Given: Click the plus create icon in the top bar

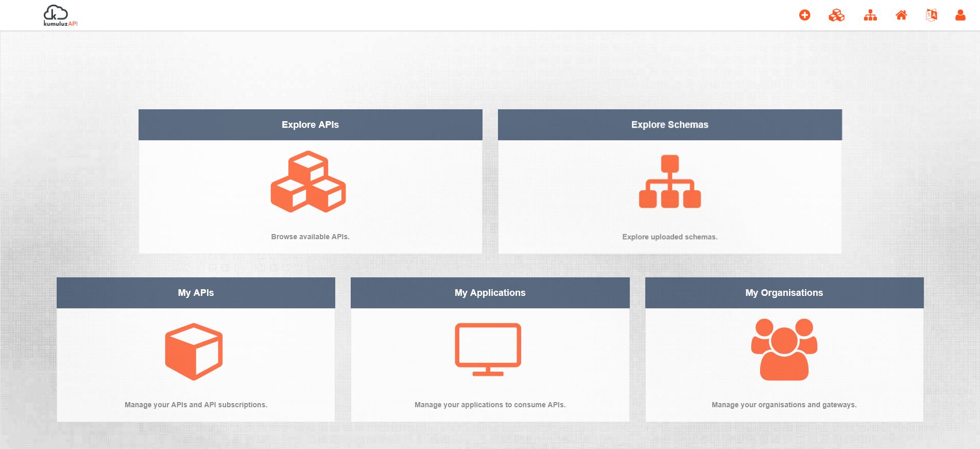Looking at the screenshot, I should click(804, 15).
